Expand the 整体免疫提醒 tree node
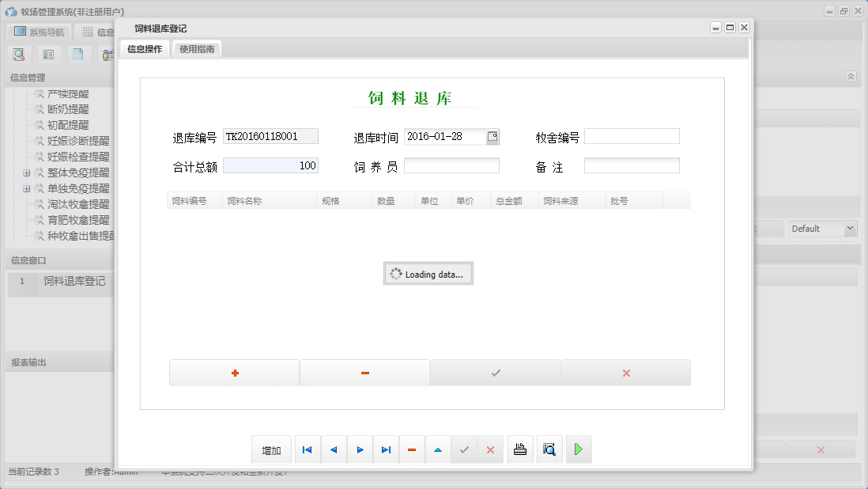 [x=26, y=172]
